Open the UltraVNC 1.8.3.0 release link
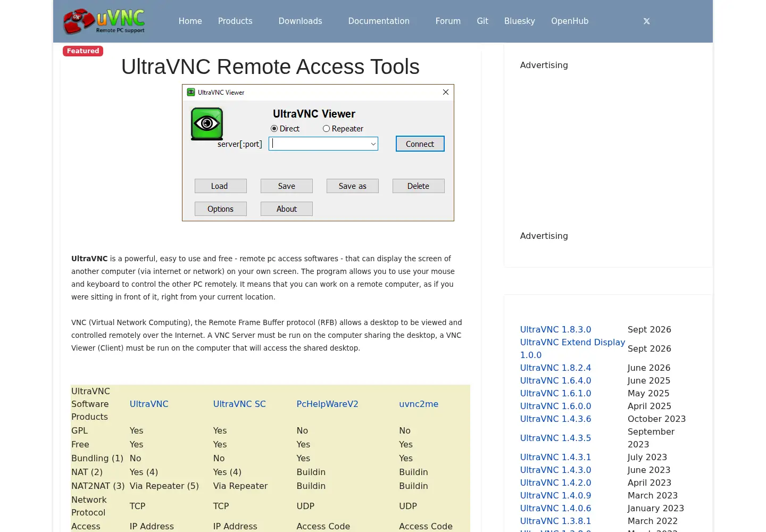This screenshot has width=766, height=532. tap(555, 329)
